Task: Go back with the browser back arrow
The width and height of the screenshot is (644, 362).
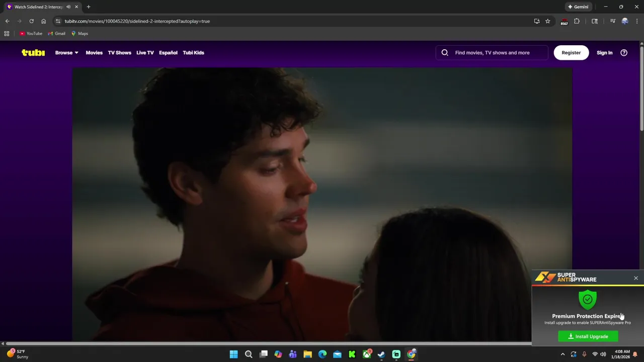Action: pos(7,21)
